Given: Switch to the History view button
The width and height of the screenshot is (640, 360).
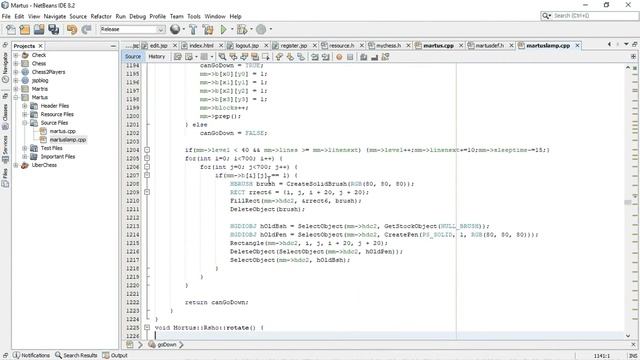Looking at the screenshot, I should pyautogui.click(x=157, y=57).
